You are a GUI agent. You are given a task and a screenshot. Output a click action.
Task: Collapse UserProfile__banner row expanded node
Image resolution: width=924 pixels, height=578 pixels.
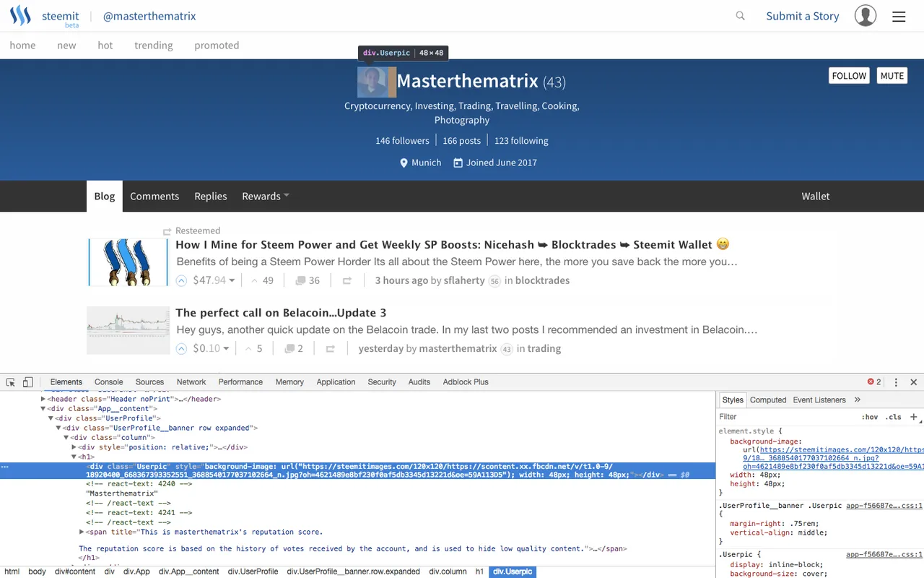tap(59, 428)
